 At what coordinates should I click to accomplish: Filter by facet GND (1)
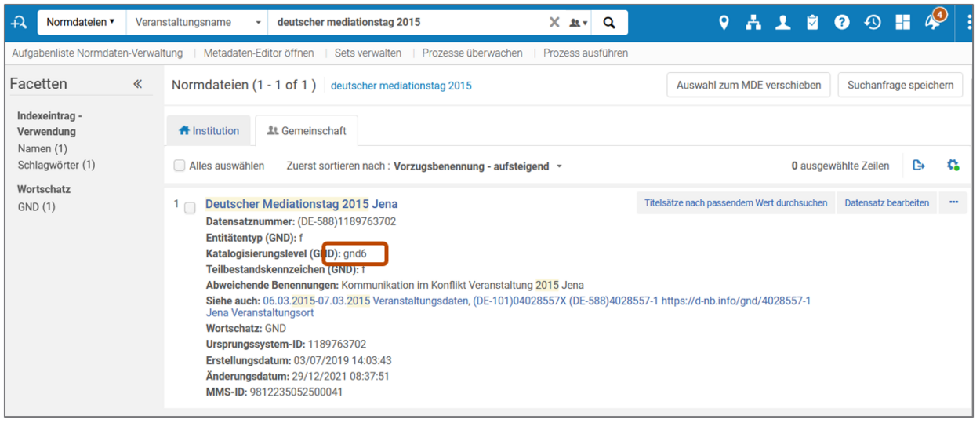click(37, 207)
